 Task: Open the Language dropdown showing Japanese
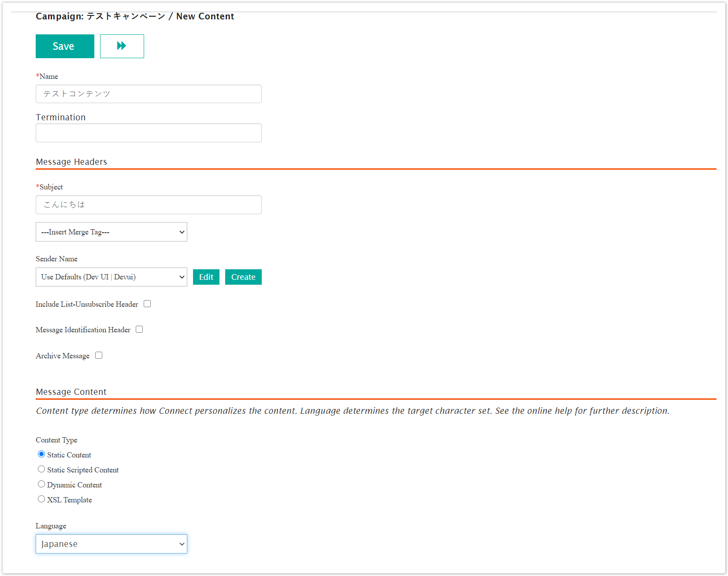point(111,544)
